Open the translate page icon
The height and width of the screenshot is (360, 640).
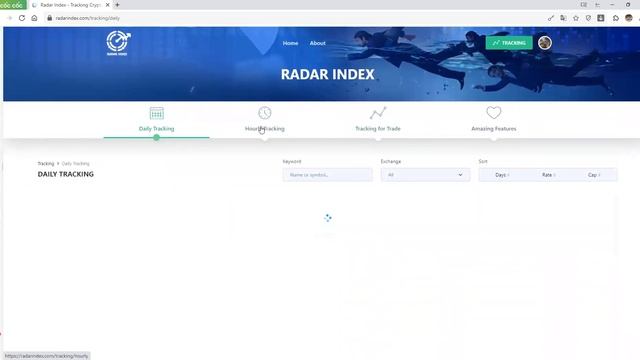(563, 18)
